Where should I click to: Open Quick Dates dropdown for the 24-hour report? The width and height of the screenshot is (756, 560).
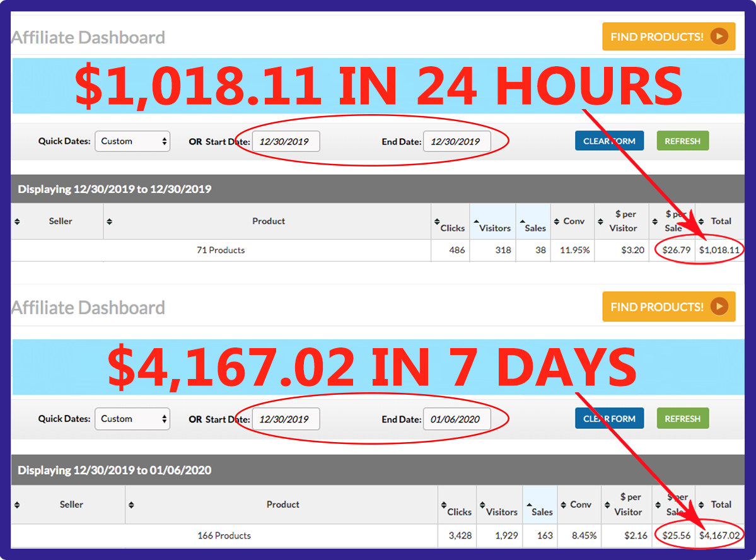pos(132,141)
